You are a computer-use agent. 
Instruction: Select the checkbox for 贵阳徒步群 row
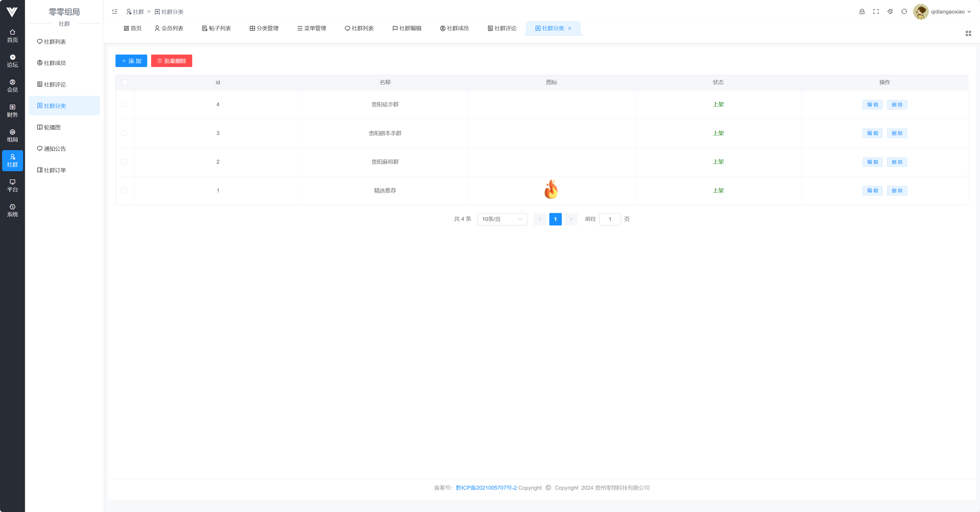pos(124,104)
